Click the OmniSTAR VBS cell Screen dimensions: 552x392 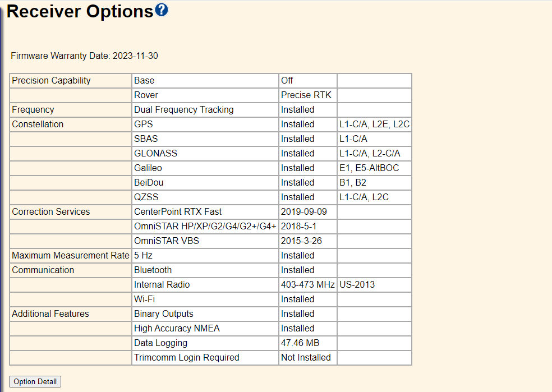click(167, 241)
